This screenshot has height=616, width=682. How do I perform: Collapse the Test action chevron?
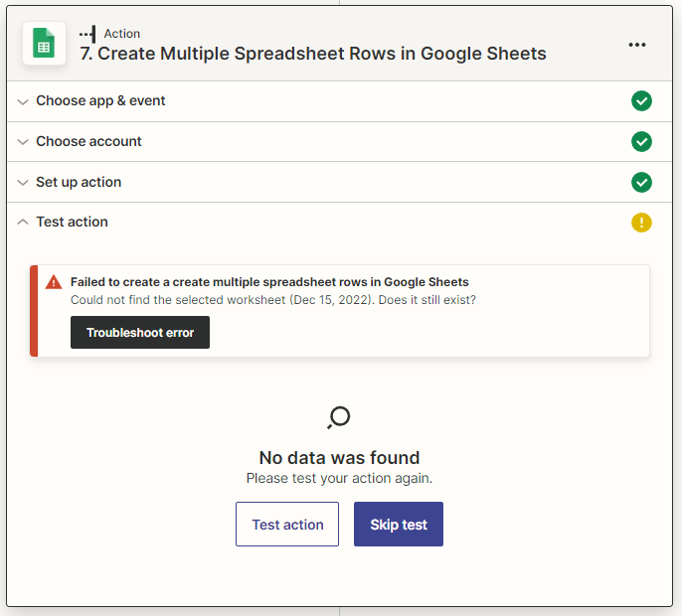pyautogui.click(x=23, y=222)
